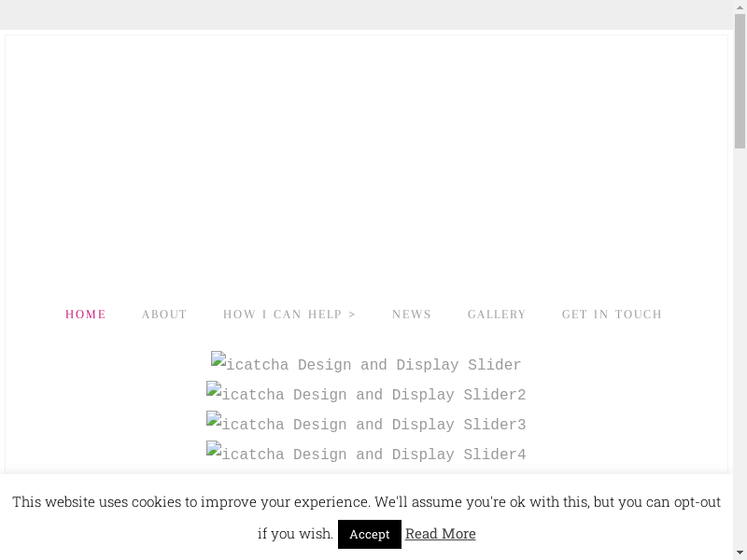Click the Slider3 broken image icon

coord(214,419)
